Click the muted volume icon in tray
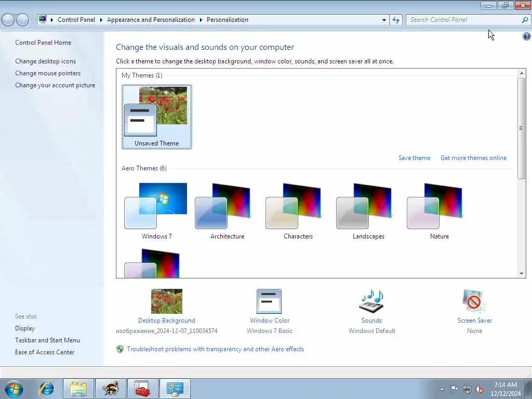Image resolution: width=532 pixels, height=399 pixels. [480, 389]
